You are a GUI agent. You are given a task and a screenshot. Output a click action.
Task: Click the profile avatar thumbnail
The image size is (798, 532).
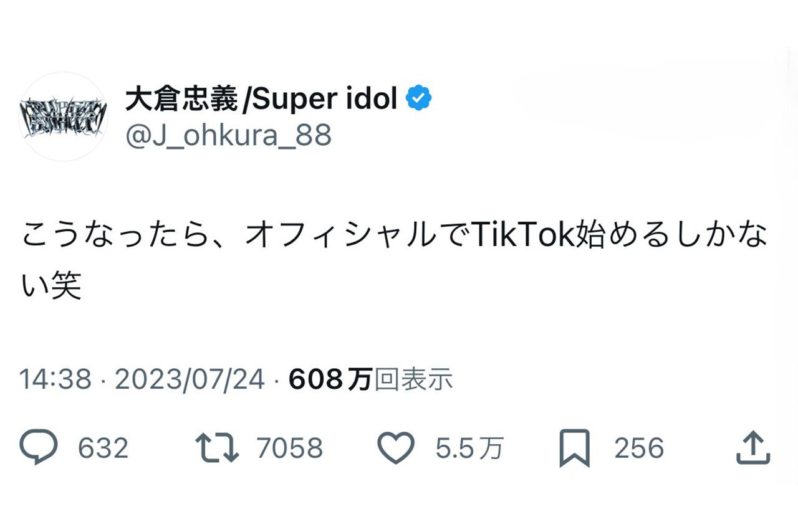[62, 115]
